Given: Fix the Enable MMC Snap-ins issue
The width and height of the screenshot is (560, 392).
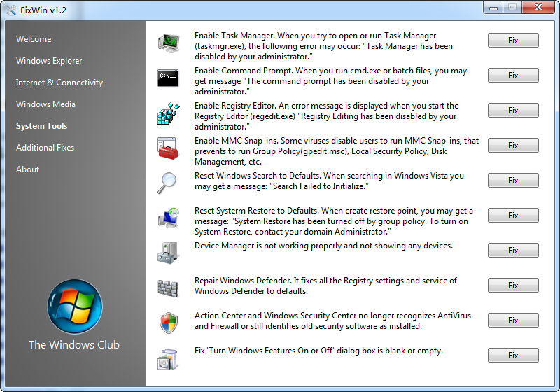Looking at the screenshot, I should coord(513,146).
